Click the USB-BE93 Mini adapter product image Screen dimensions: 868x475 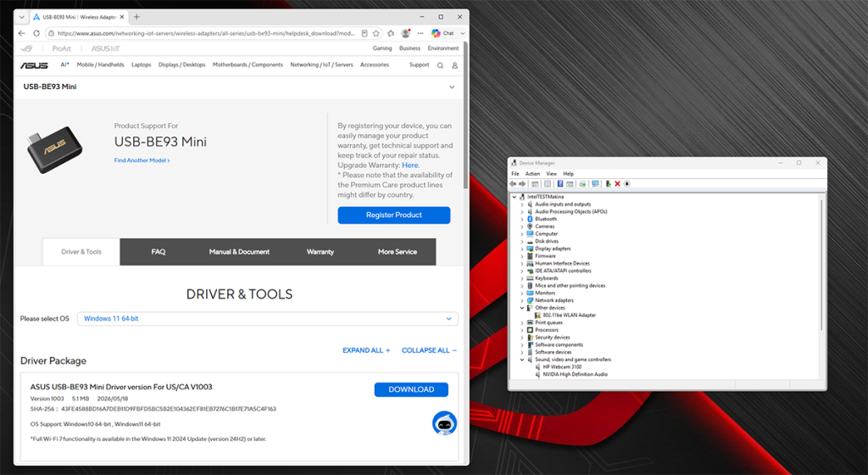[x=54, y=149]
